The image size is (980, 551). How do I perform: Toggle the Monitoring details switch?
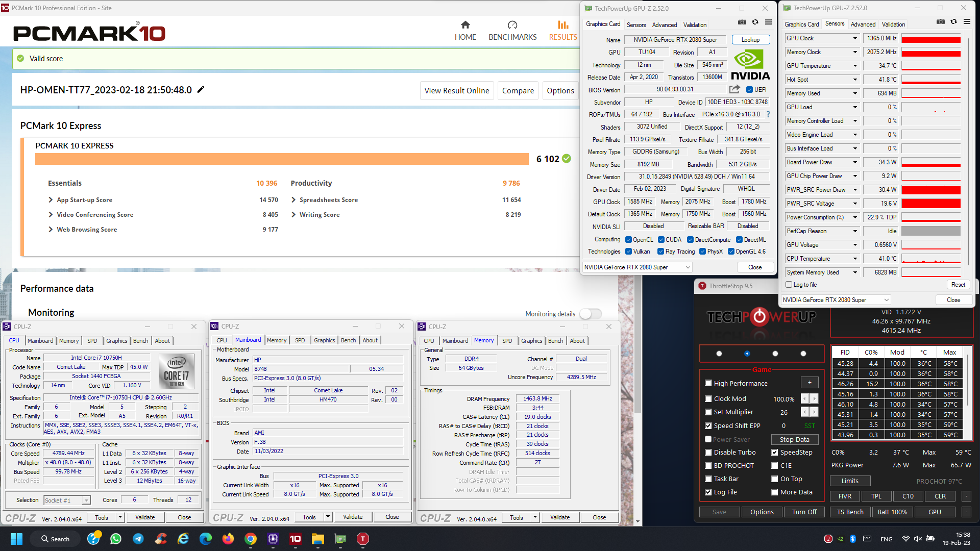coord(591,314)
